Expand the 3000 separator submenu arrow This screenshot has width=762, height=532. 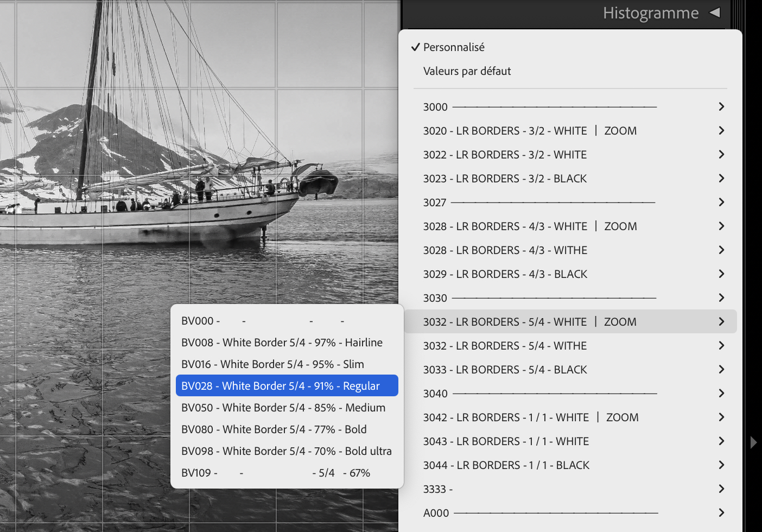point(721,107)
